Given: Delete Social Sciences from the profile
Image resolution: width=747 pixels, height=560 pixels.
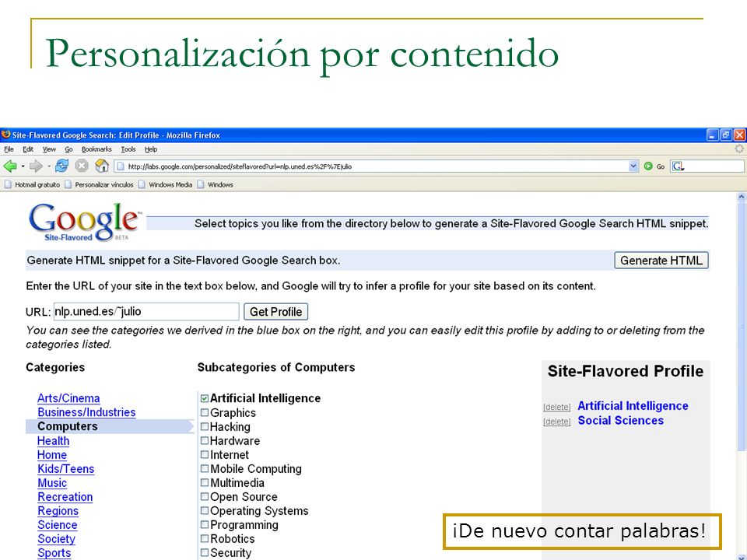Looking at the screenshot, I should [557, 422].
